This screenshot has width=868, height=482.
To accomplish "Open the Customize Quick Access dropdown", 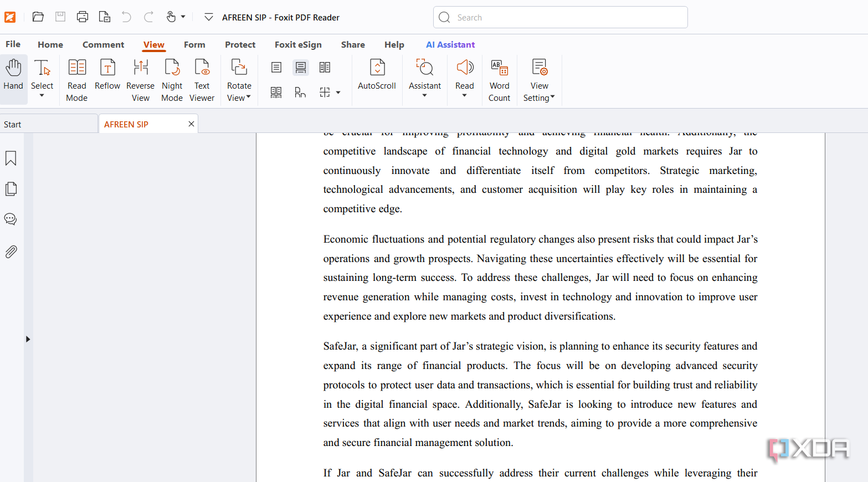I will click(x=209, y=17).
